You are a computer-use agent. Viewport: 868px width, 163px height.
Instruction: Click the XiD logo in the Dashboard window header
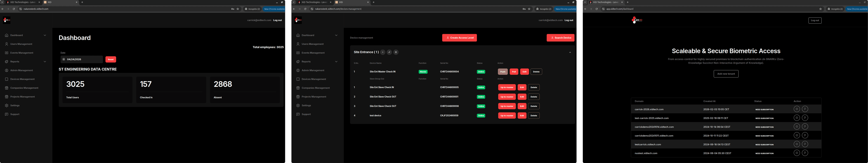pyautogui.click(x=7, y=20)
